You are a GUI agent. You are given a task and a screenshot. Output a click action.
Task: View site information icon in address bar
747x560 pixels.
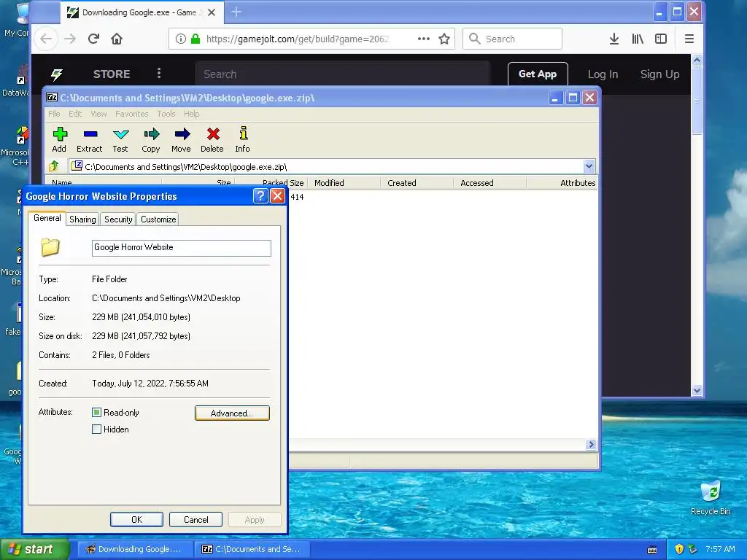point(180,39)
